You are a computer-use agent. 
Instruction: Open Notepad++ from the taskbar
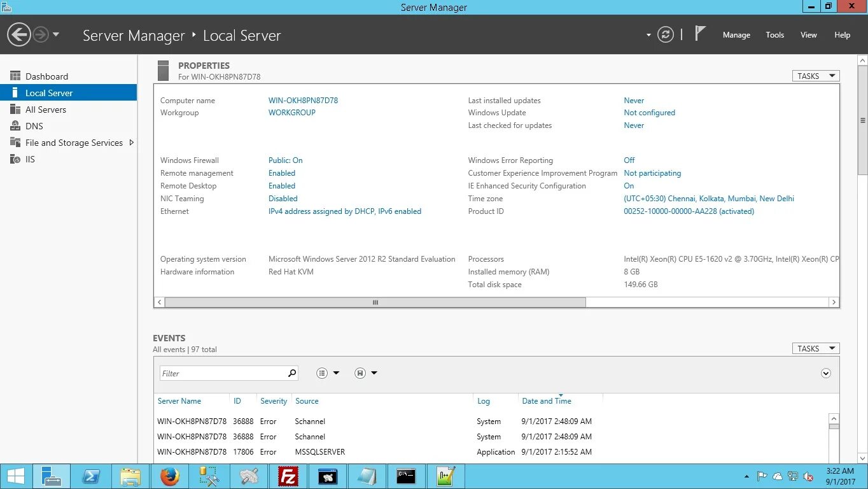click(x=445, y=476)
